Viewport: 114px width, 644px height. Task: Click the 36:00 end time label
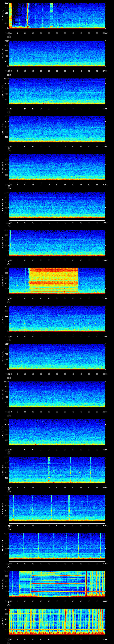tap(105, 412)
